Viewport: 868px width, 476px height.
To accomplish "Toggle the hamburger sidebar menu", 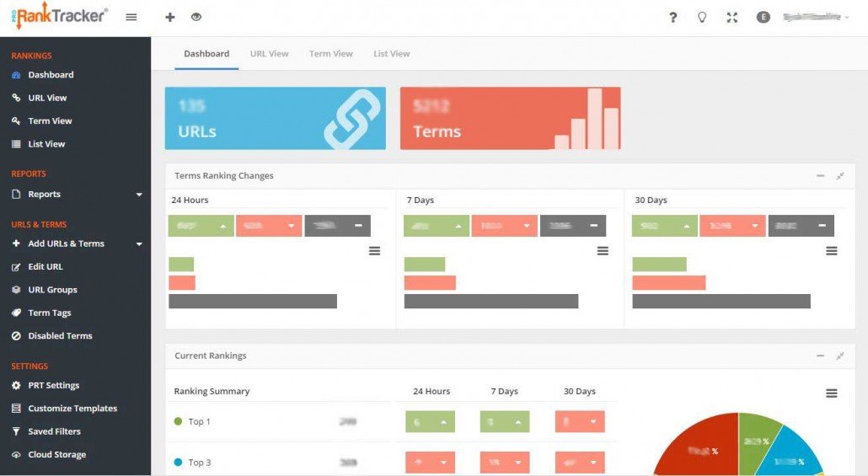I will click(x=131, y=17).
